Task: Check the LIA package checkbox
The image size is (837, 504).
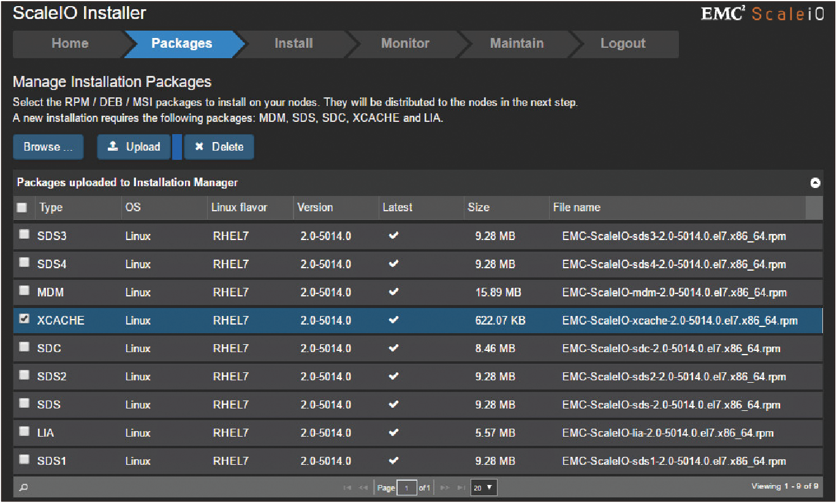Action: point(24,431)
